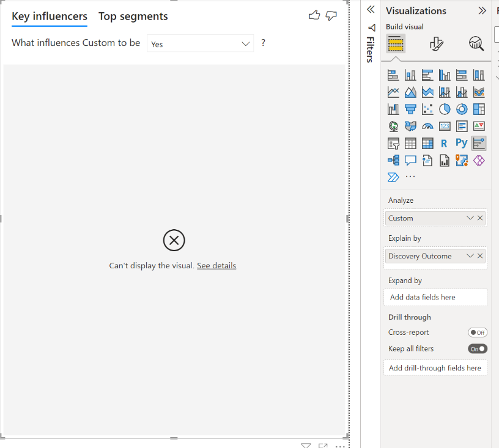Collapse the Visualizations pane

coord(482,11)
